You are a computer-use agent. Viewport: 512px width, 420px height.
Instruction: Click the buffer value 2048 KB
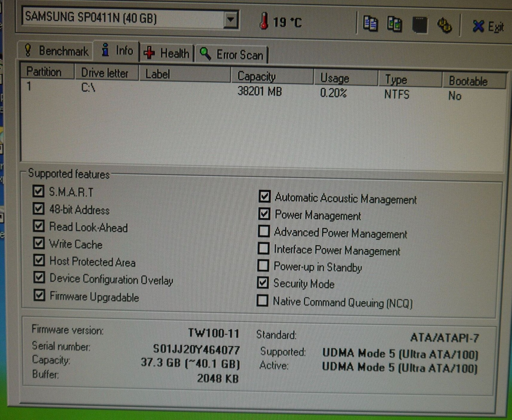click(x=218, y=378)
